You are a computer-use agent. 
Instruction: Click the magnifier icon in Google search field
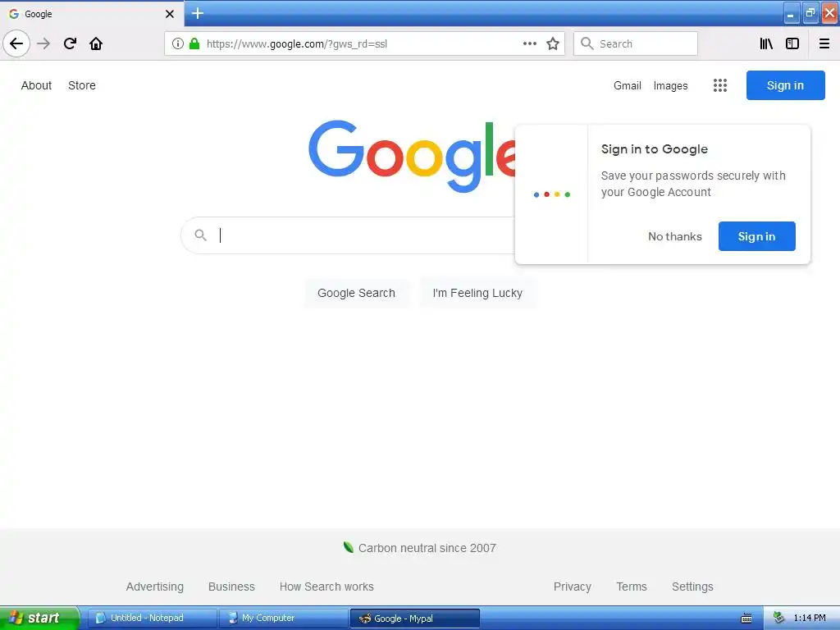[x=200, y=235]
